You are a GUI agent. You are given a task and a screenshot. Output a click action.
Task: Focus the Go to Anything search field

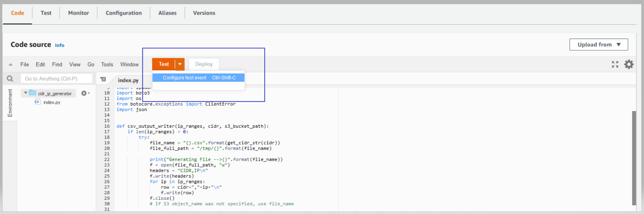pos(57,79)
